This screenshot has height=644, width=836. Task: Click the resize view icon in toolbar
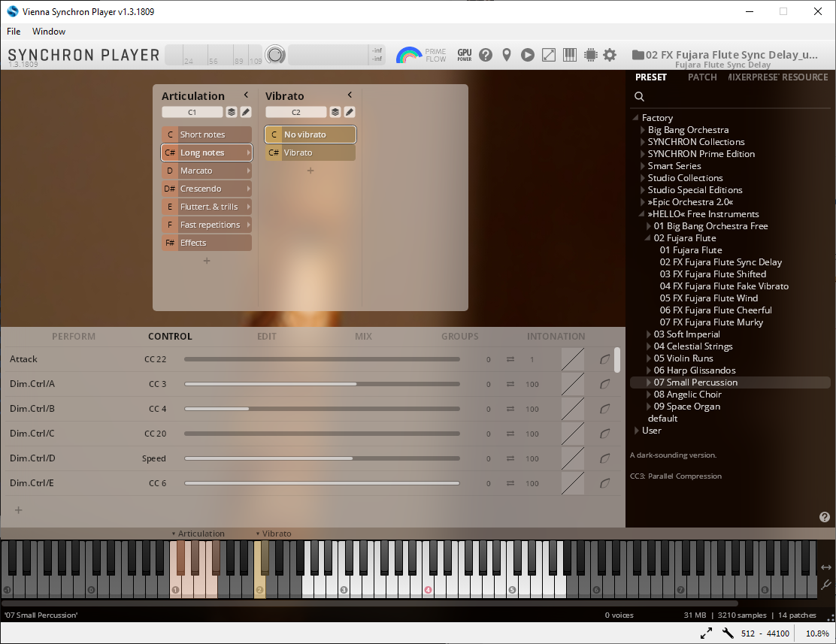pyautogui.click(x=549, y=54)
